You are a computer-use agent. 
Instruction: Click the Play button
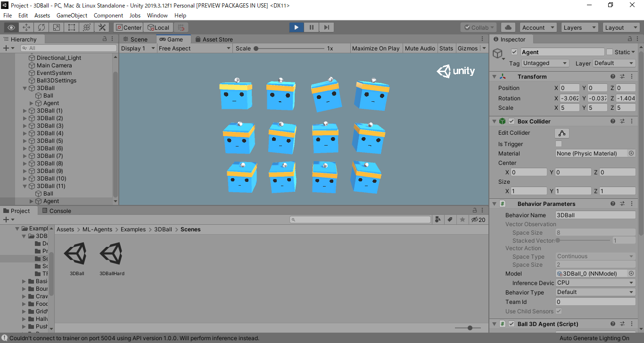pyautogui.click(x=296, y=27)
